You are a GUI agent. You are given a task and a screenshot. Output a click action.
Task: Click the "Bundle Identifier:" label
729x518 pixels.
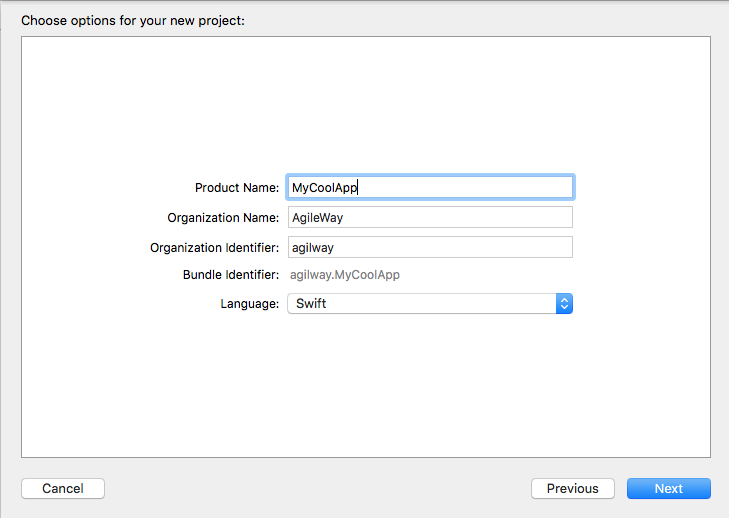click(230, 275)
